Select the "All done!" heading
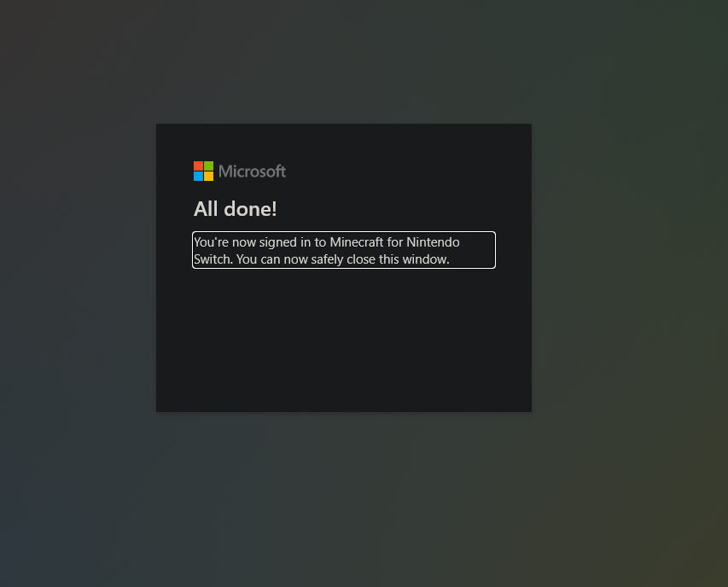This screenshot has height=587, width=728. [235, 209]
